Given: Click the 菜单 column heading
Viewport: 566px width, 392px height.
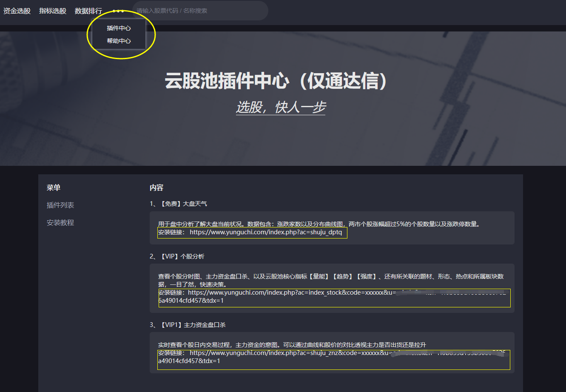Looking at the screenshot, I should (x=54, y=187).
